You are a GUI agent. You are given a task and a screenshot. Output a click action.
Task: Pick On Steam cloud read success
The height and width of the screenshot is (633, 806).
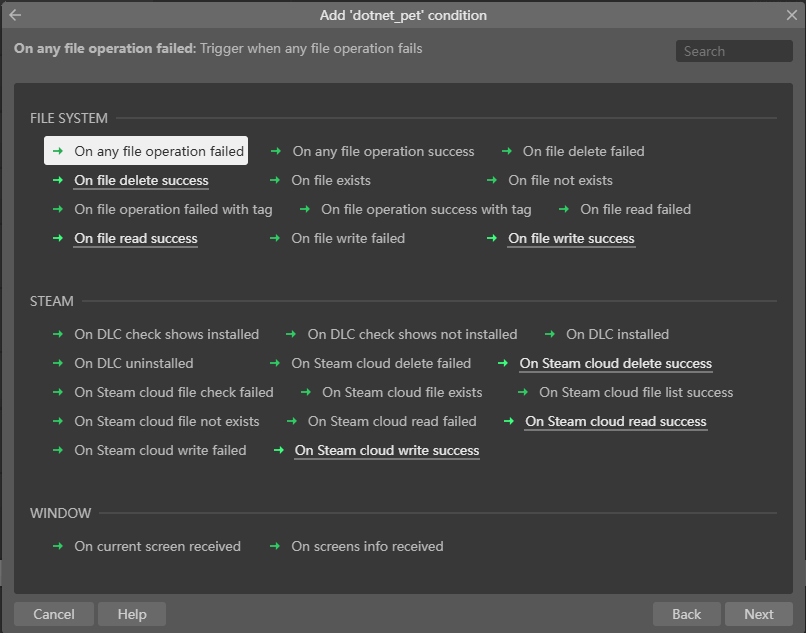point(615,421)
